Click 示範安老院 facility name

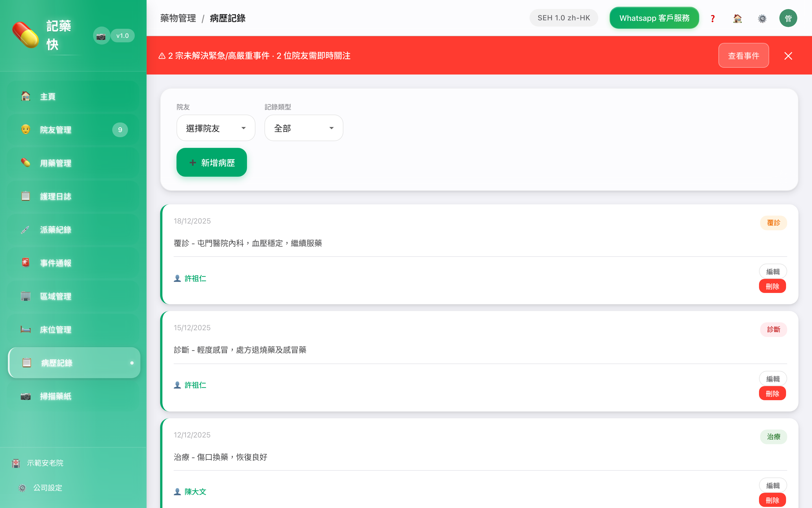coord(45,463)
